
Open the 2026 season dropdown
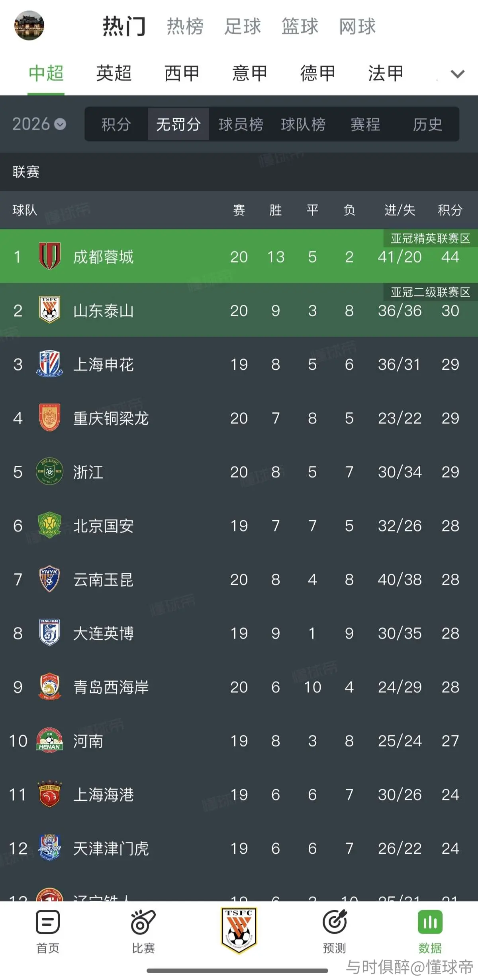[39, 124]
